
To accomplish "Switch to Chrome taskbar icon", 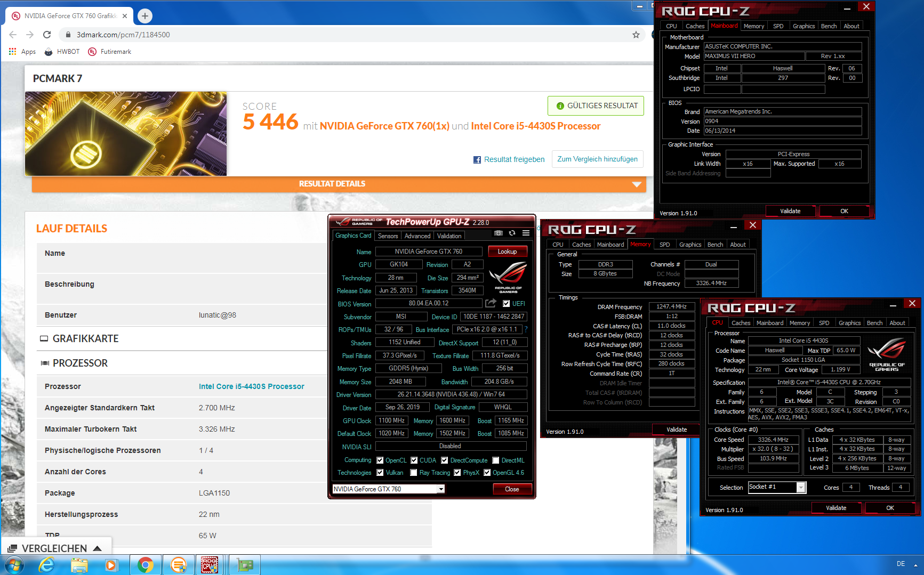I will pyautogui.click(x=146, y=564).
